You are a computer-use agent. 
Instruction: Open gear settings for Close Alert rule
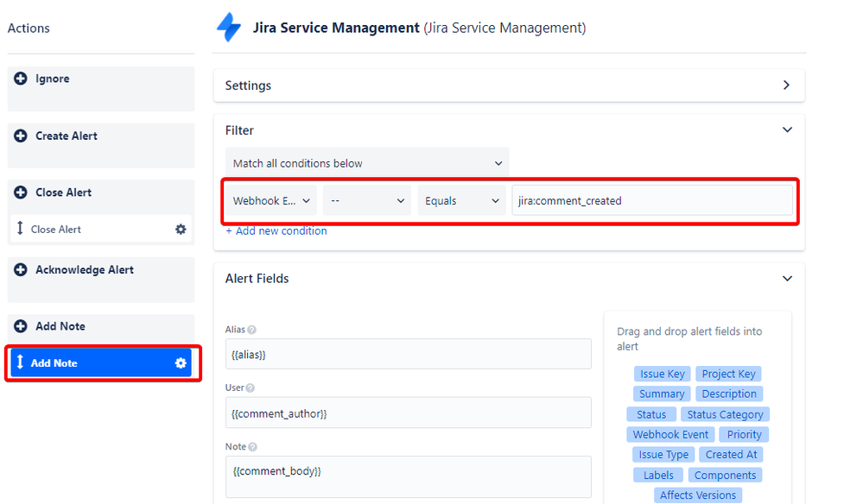[x=181, y=230]
